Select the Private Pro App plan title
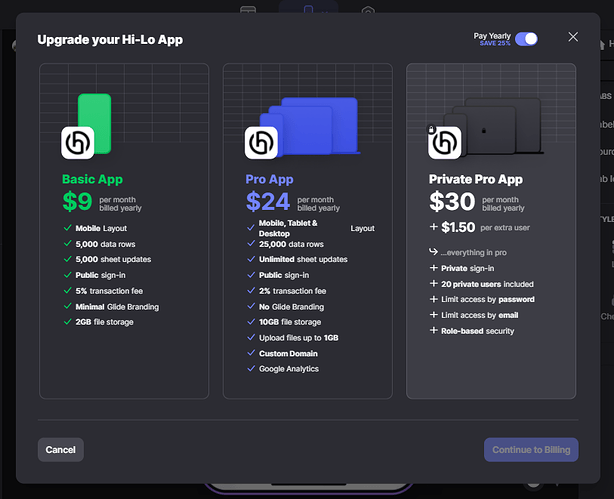 pos(476,179)
